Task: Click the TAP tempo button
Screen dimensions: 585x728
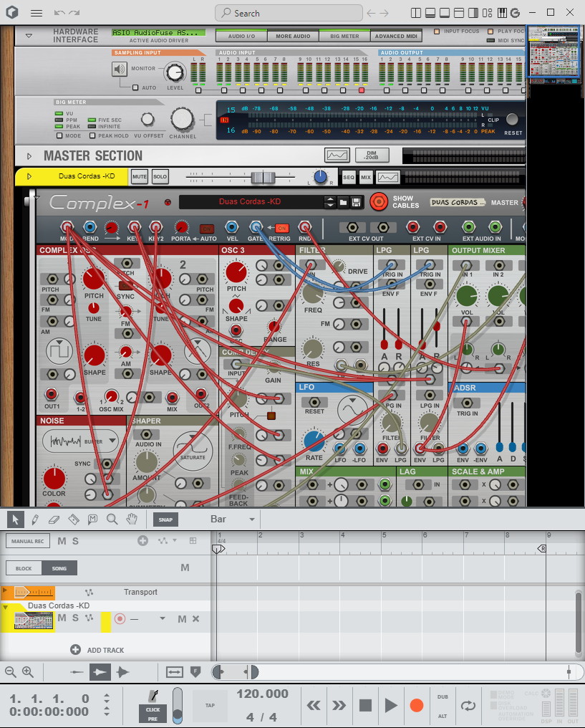Action: (210, 705)
